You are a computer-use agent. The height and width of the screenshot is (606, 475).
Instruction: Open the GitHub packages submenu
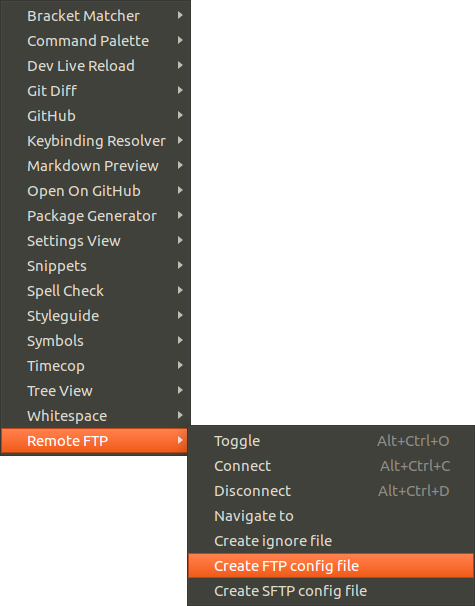point(95,116)
